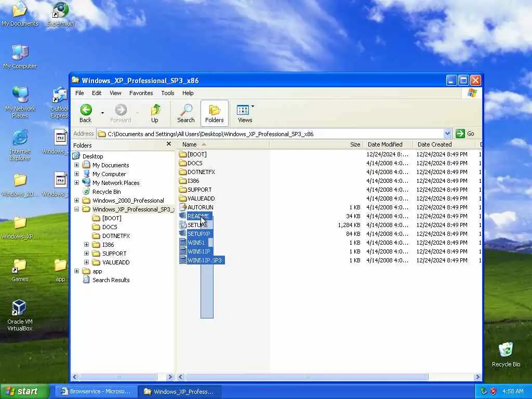
Task: Expand My Network Places tree node
Action: [77, 183]
